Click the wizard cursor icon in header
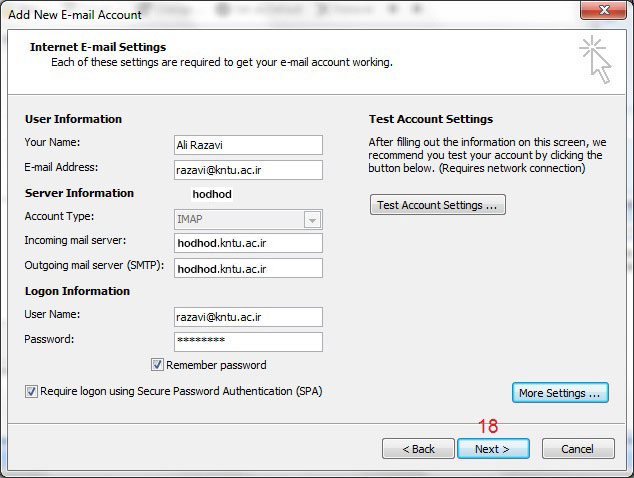The height and width of the screenshot is (478, 634). point(593,59)
